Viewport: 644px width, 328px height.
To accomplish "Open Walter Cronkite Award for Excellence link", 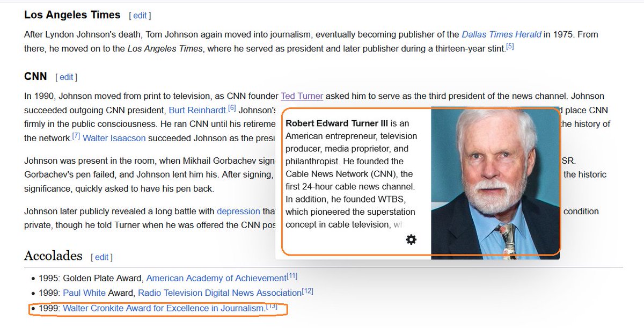I will coord(164,308).
